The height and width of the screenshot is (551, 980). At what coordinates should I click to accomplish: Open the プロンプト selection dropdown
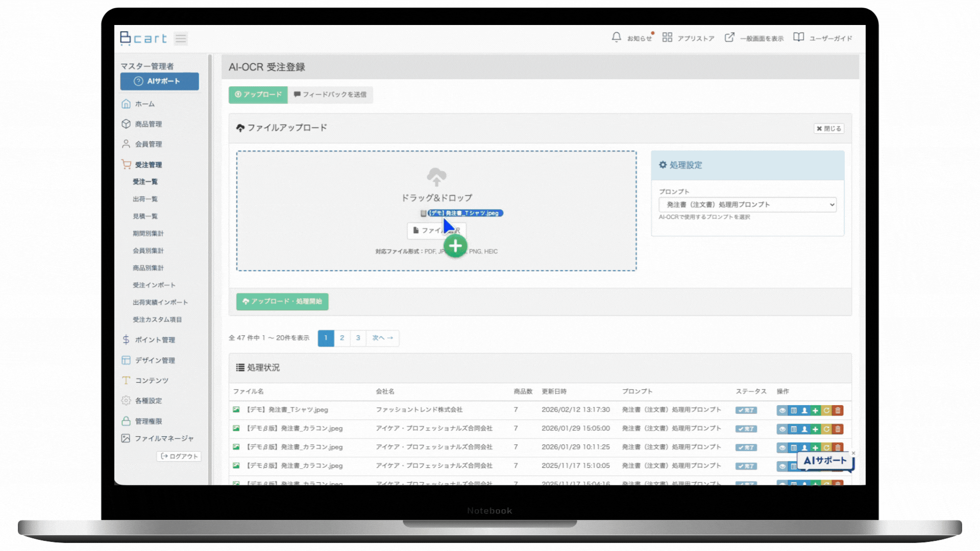(747, 205)
